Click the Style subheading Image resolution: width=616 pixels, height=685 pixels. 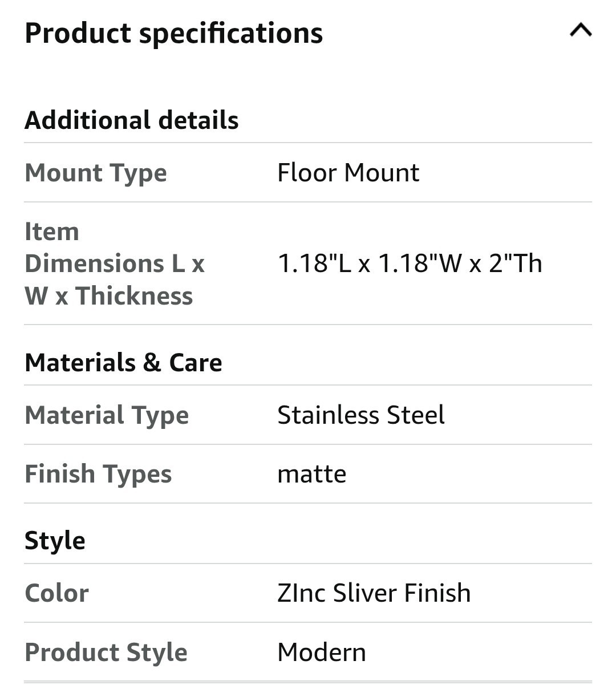(x=55, y=541)
